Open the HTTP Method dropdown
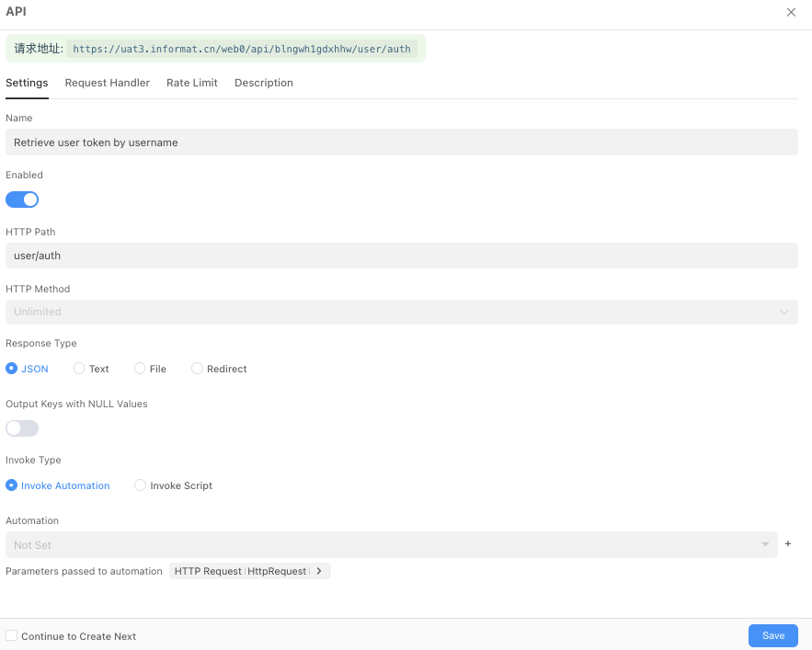The image size is (812, 650). point(403,312)
